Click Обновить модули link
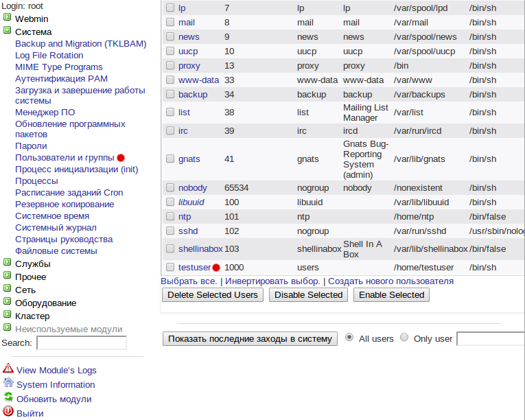 [x=54, y=399]
